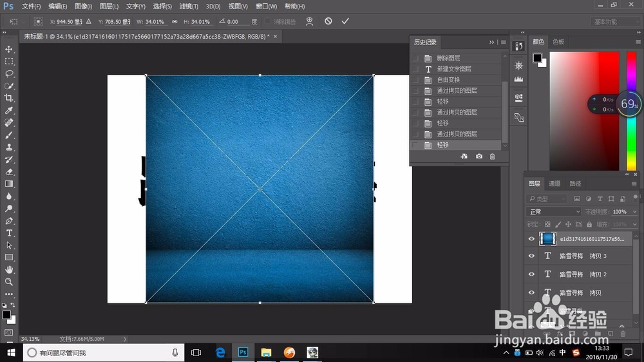Open the layer filter type dropdown
This screenshot has width=644, height=362.
[547, 199]
